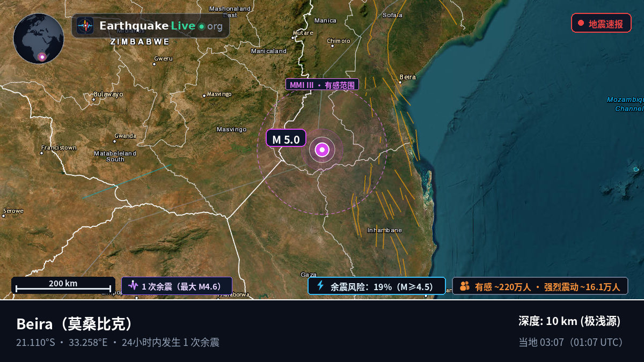This screenshot has width=644, height=362.
Task: Select the Beira（莫桑比克）location heading
Action: pyautogui.click(x=75, y=324)
